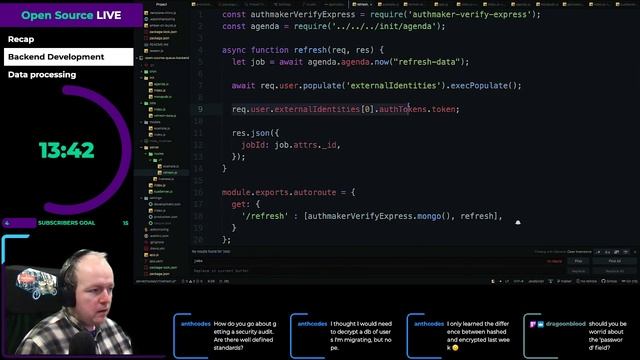The width and height of the screenshot is (640, 360).
Task: Open app.js in the project tree
Action: (x=154, y=255)
